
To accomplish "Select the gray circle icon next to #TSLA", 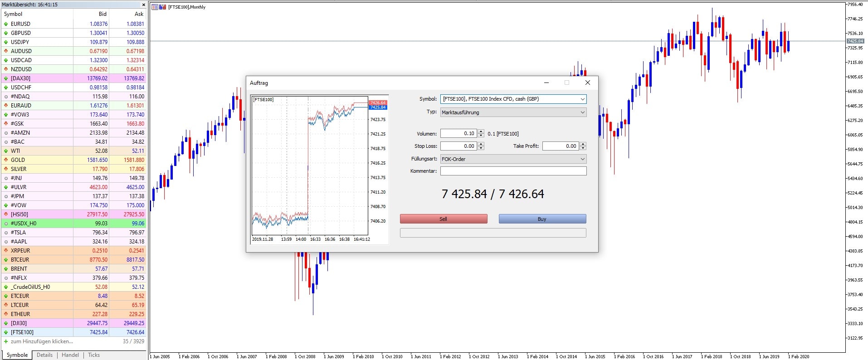I will [x=6, y=233].
